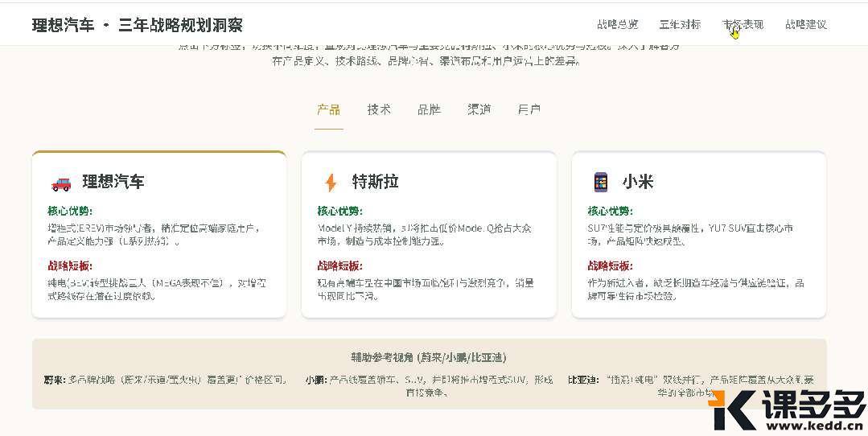Go to the 三年对标 section
This screenshot has height=436, width=868.
[680, 25]
